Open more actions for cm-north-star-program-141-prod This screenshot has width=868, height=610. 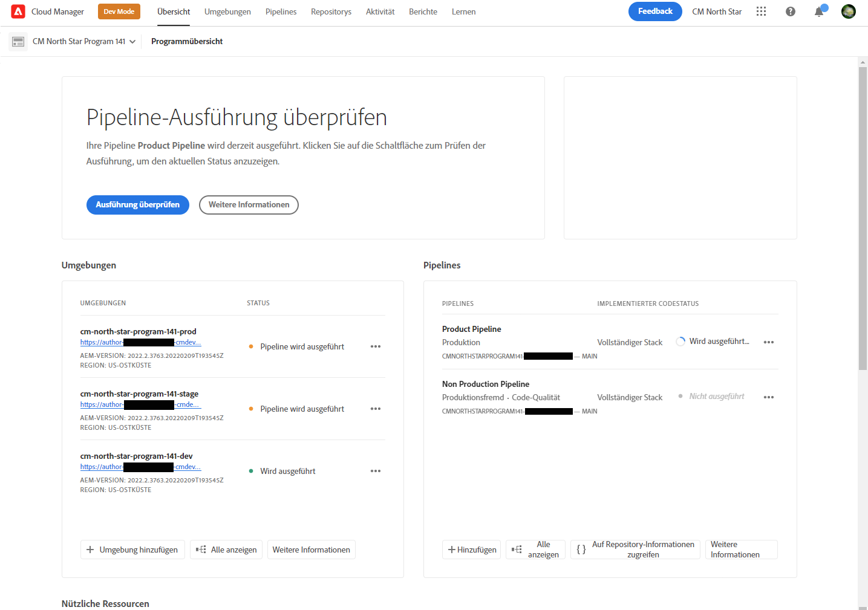pos(376,346)
